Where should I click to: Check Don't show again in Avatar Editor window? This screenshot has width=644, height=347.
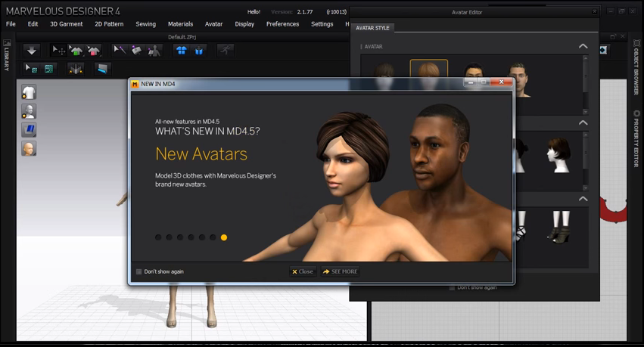452,288
